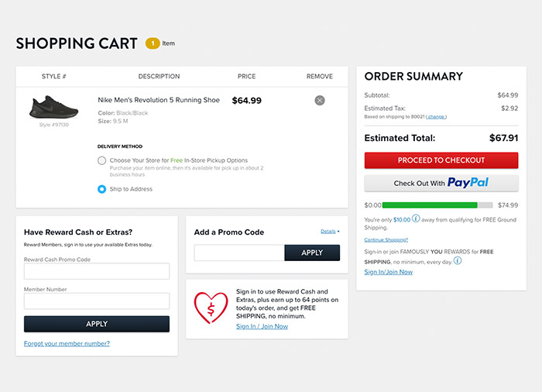Expand promo code Details dropdown
Screen dimensions: 542x392
[330, 231]
